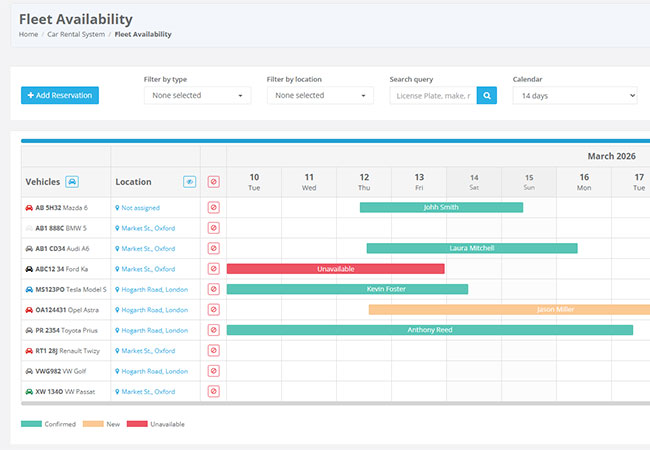The image size is (650, 450).
Task: Open the Calendar 14 days dropdown
Action: pyautogui.click(x=575, y=96)
